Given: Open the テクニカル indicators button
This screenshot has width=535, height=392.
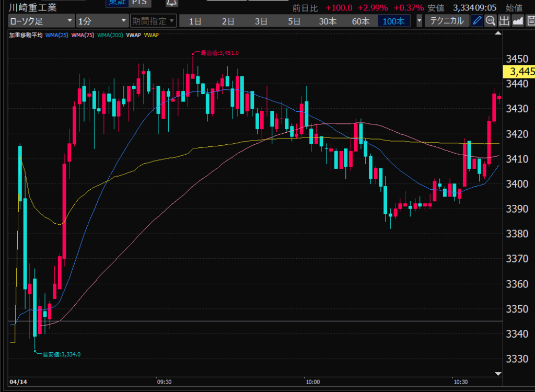Looking at the screenshot, I should pyautogui.click(x=447, y=21).
